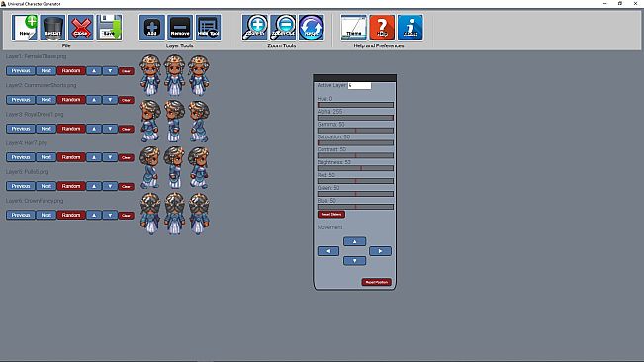Click Next for Layer4 Hair
Image resolution: width=644 pixels, height=362 pixels.
(x=46, y=157)
